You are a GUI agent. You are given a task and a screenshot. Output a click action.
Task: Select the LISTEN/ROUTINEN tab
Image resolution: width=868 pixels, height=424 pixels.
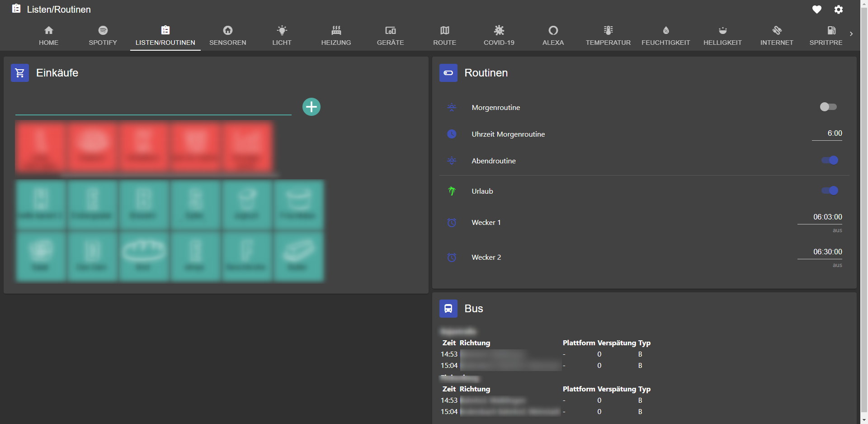click(165, 36)
